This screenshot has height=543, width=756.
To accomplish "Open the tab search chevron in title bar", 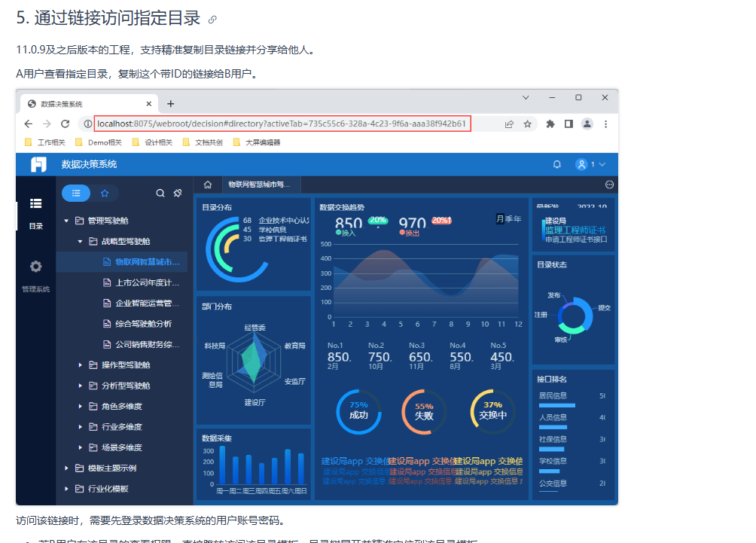I will point(526,97).
